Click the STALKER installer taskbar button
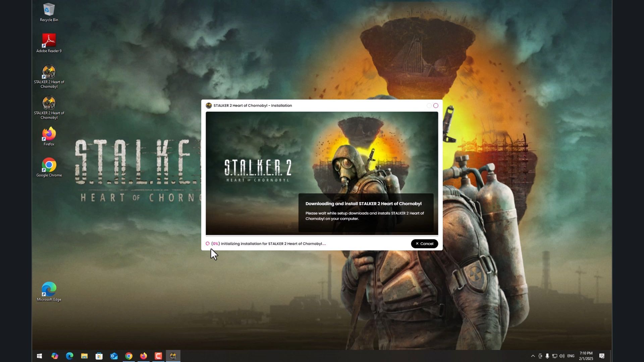The height and width of the screenshot is (362, 644). click(173, 356)
